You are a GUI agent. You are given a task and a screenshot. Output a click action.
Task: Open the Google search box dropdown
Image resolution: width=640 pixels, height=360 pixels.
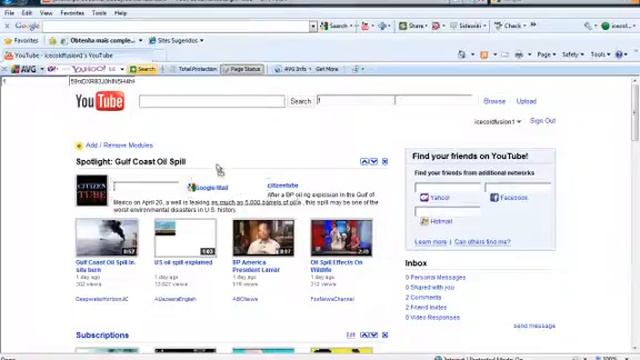pyautogui.click(x=313, y=27)
